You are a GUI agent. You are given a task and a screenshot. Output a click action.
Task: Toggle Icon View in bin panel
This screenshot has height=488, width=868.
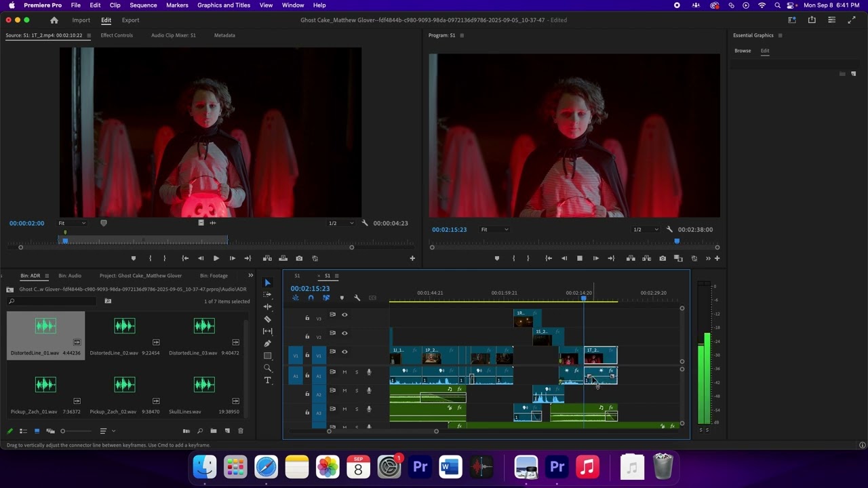pos(37,431)
